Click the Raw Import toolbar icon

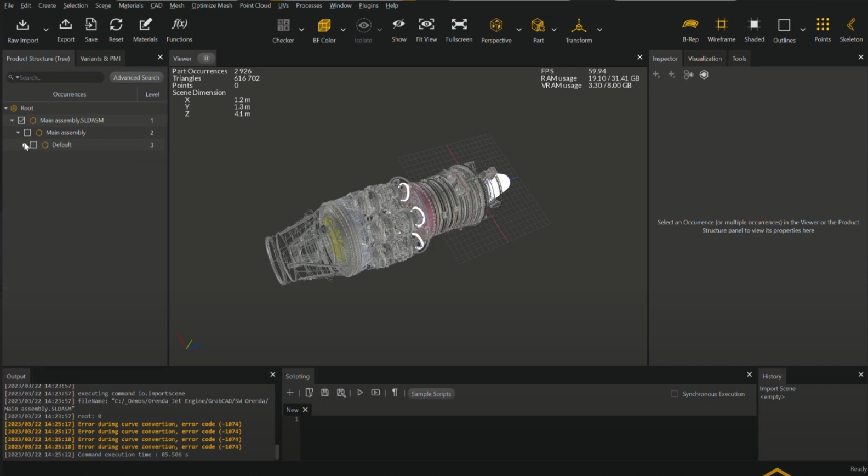click(22, 25)
